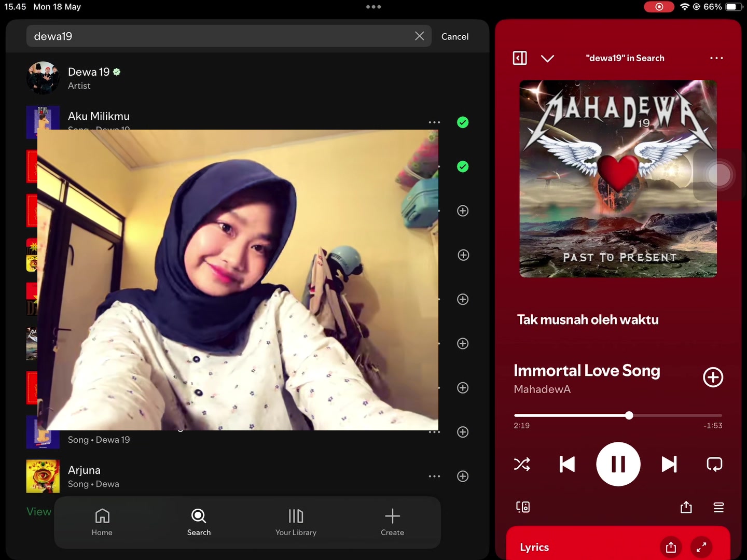Share the lyrics card
This screenshot has width=747, height=560.
point(671,547)
